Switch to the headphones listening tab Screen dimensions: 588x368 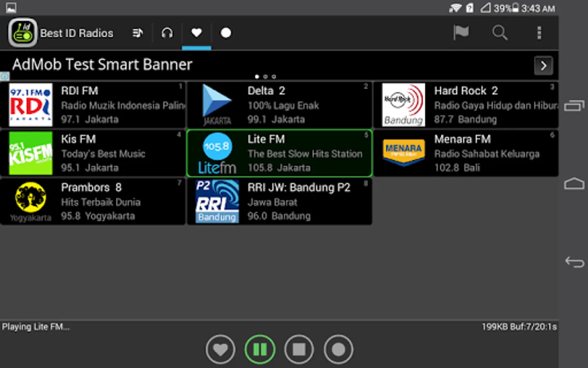167,33
